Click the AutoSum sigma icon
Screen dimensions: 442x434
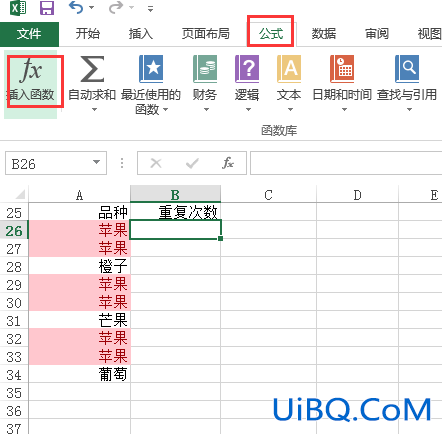92,69
